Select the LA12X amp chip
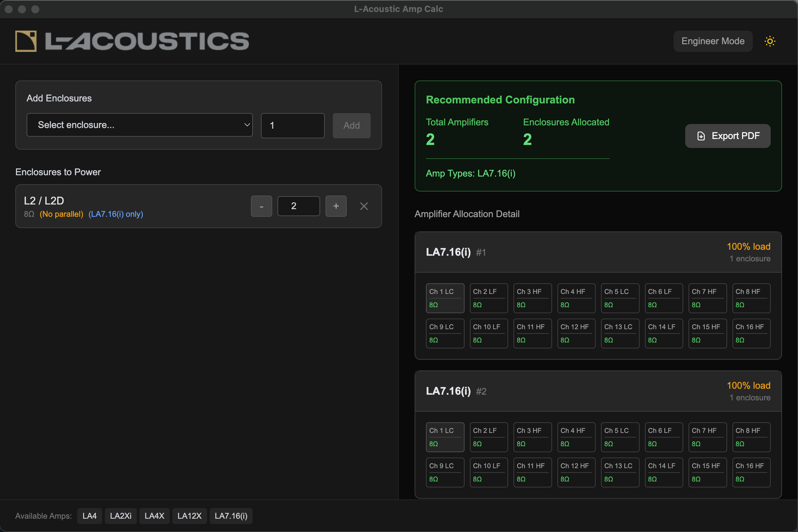Viewport: 798px width, 532px height. (189, 516)
